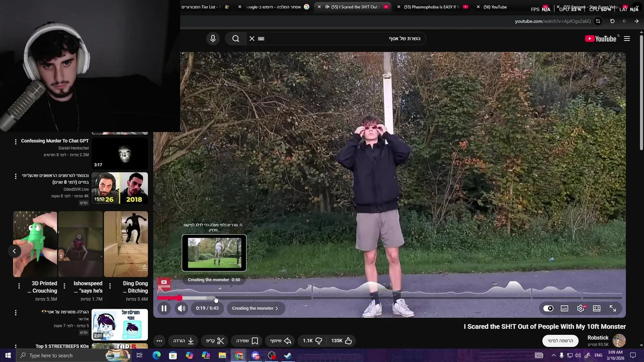Click the share button with arrow icon

[x=281, y=341]
